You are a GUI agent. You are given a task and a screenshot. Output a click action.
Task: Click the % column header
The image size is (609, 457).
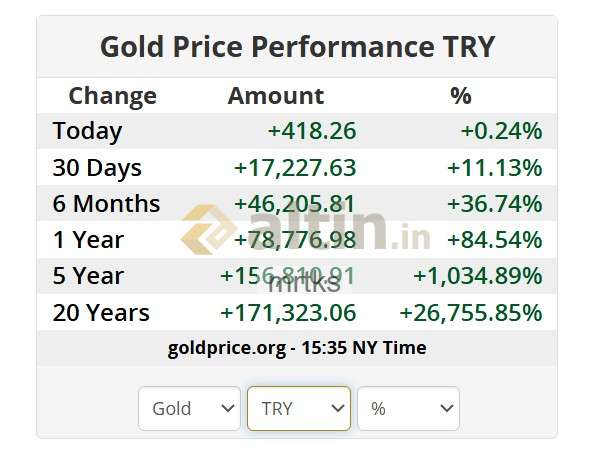460,96
